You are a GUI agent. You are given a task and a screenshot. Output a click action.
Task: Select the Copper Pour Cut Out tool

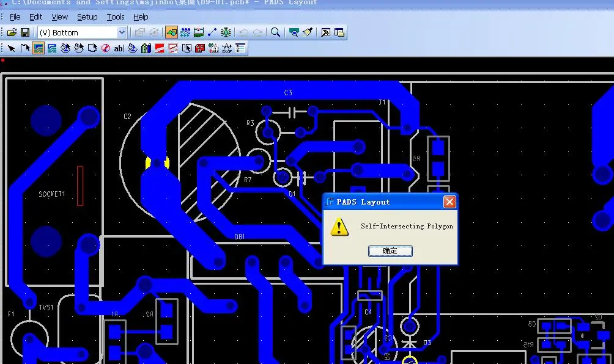point(79,48)
